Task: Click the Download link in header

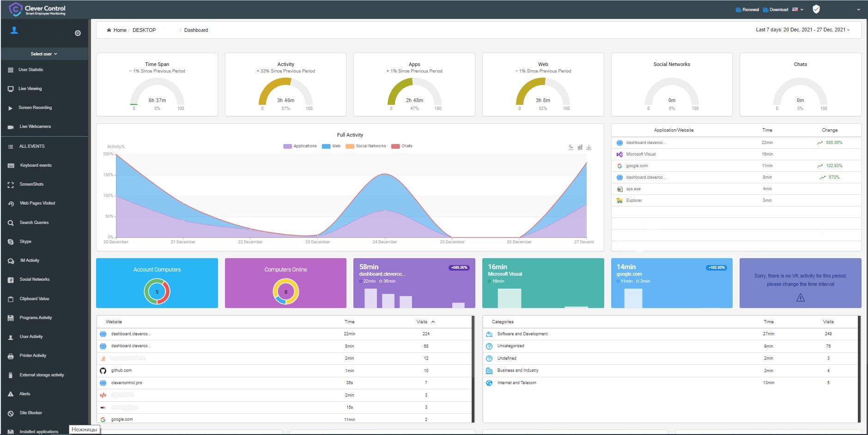Action: click(776, 10)
